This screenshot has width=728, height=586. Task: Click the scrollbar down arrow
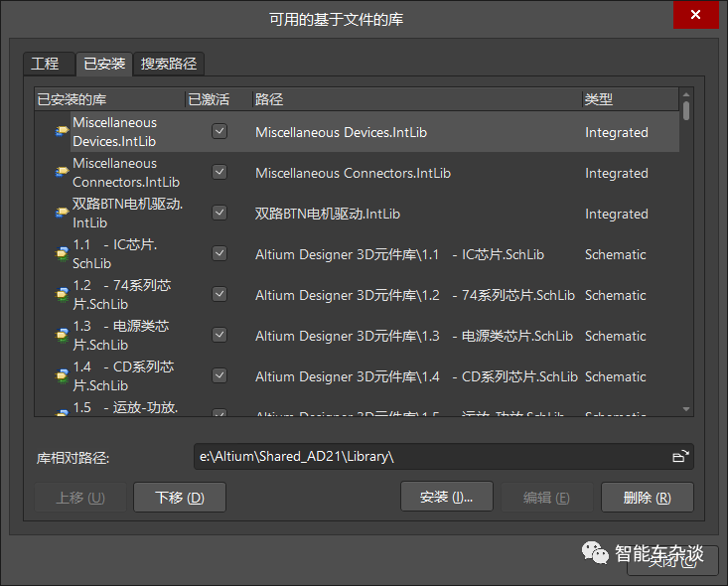pyautogui.click(x=686, y=409)
